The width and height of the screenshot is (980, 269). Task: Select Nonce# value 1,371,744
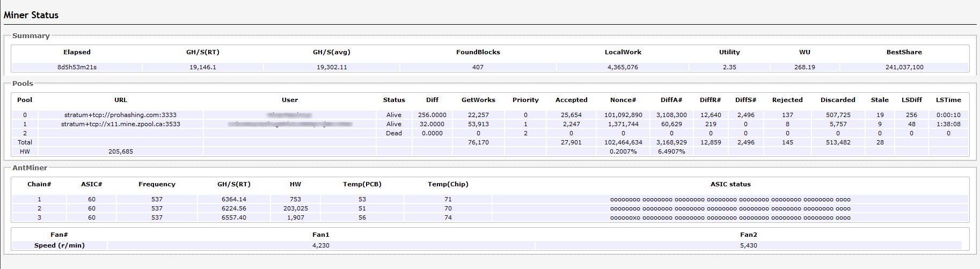click(623, 124)
